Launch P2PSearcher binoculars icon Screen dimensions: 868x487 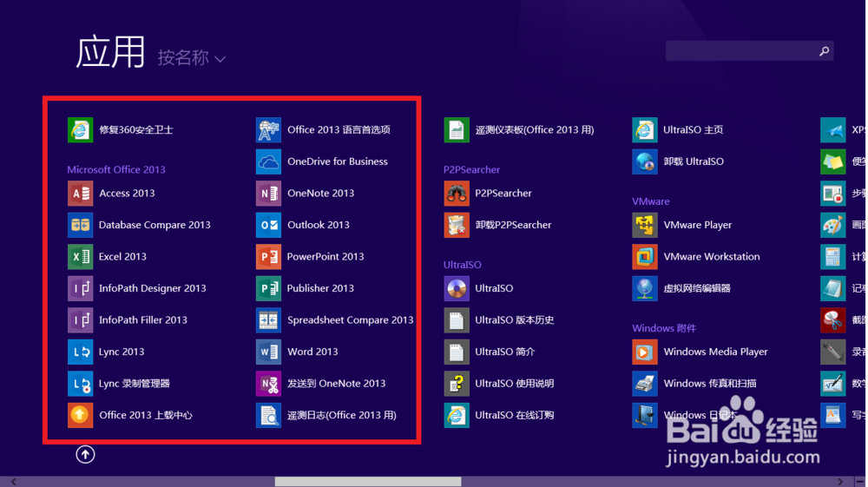click(457, 193)
